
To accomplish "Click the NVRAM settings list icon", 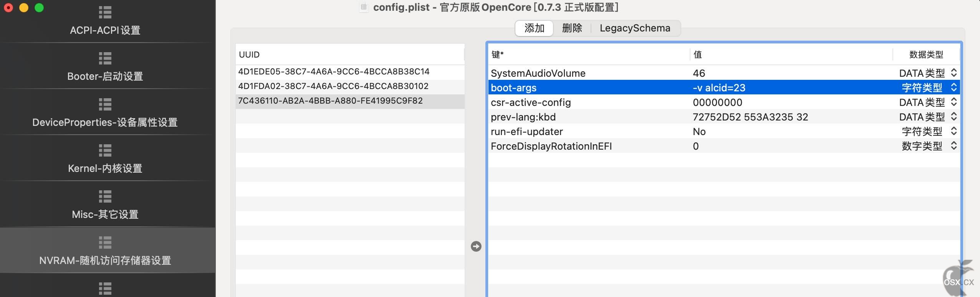I will pyautogui.click(x=105, y=242).
